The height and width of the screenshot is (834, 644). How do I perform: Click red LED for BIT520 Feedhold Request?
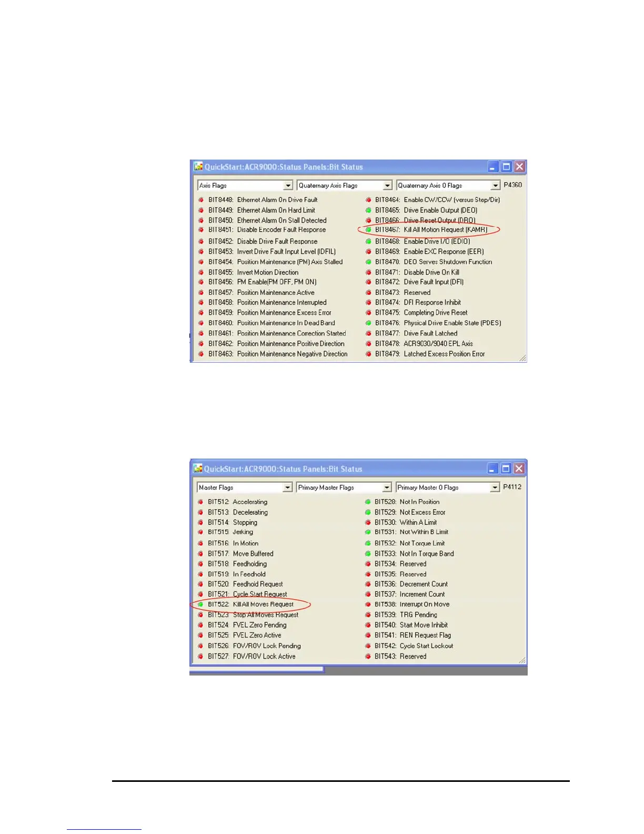coord(200,584)
